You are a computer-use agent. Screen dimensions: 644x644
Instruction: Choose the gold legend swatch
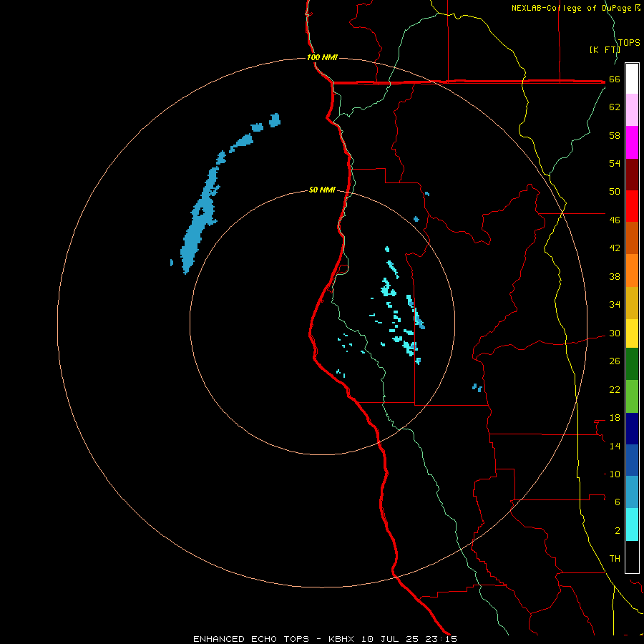[632, 303]
